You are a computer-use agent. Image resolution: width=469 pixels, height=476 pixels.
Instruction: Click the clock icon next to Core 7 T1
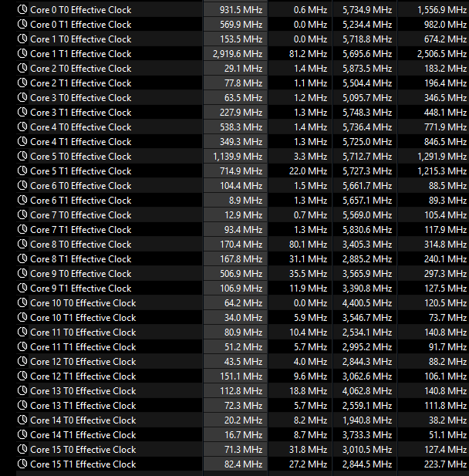(x=22, y=229)
